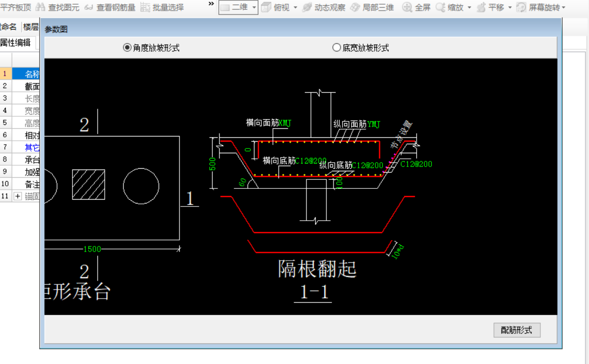Click the 横向底筋 C12@200 value

(x=311, y=161)
